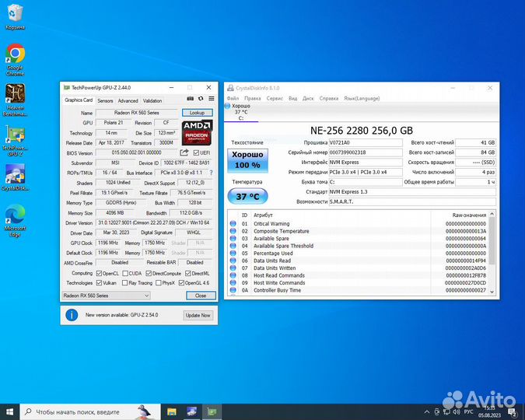Switch to the Validation tab
Viewport: 525px width, 420px height.
(152, 100)
